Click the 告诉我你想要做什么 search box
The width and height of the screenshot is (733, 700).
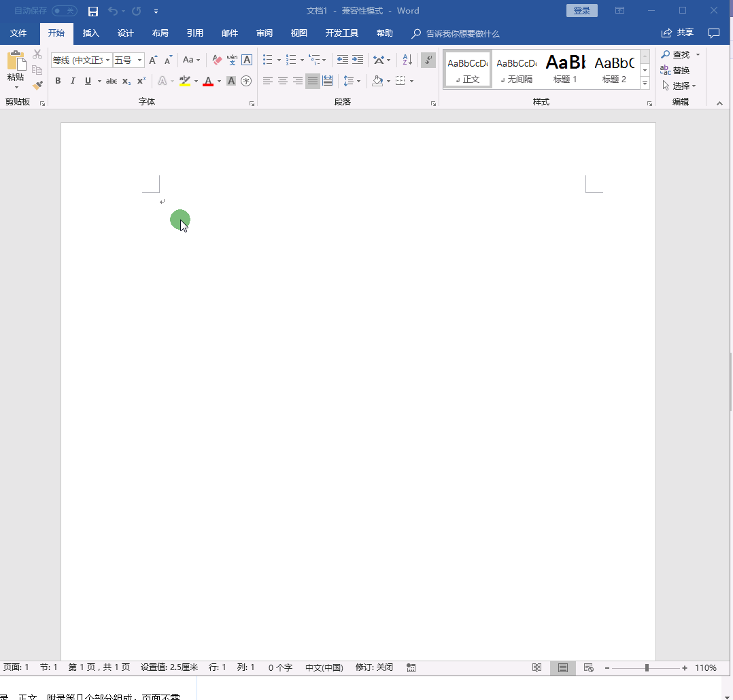pyautogui.click(x=462, y=33)
